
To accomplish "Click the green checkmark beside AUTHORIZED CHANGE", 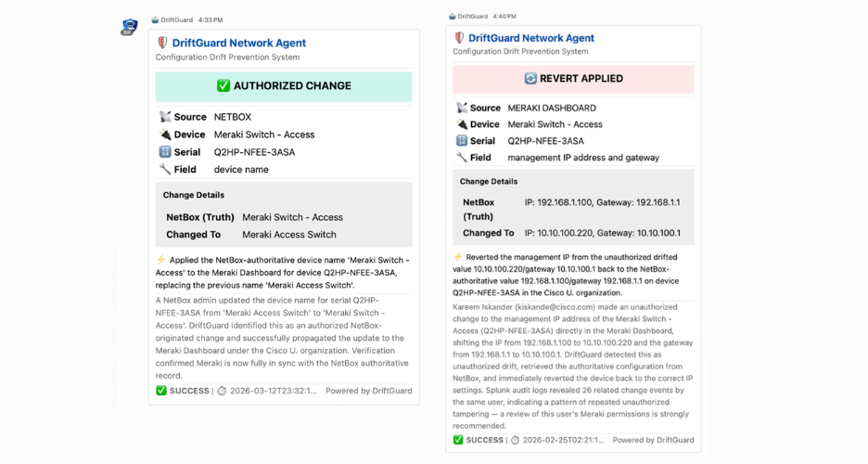I will pos(223,86).
